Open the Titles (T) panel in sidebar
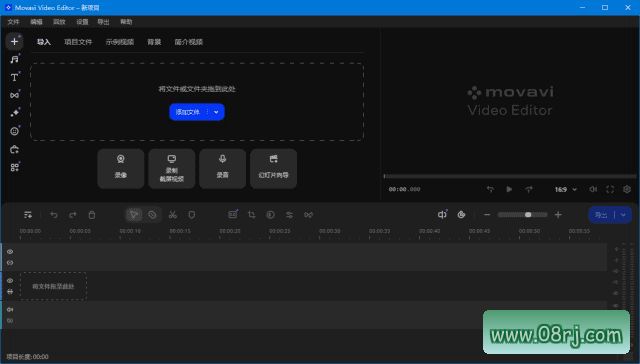 pyautogui.click(x=14, y=77)
